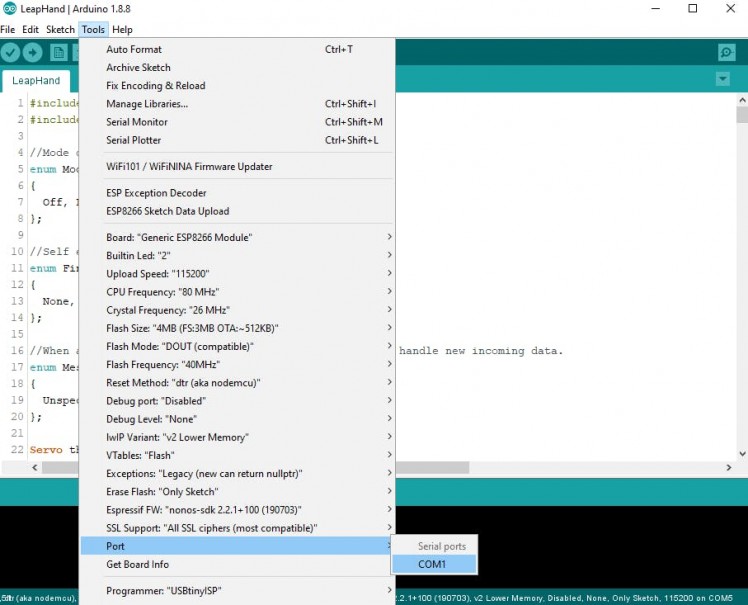748x605 pixels.
Task: Open the Edit menu
Action: (30, 30)
